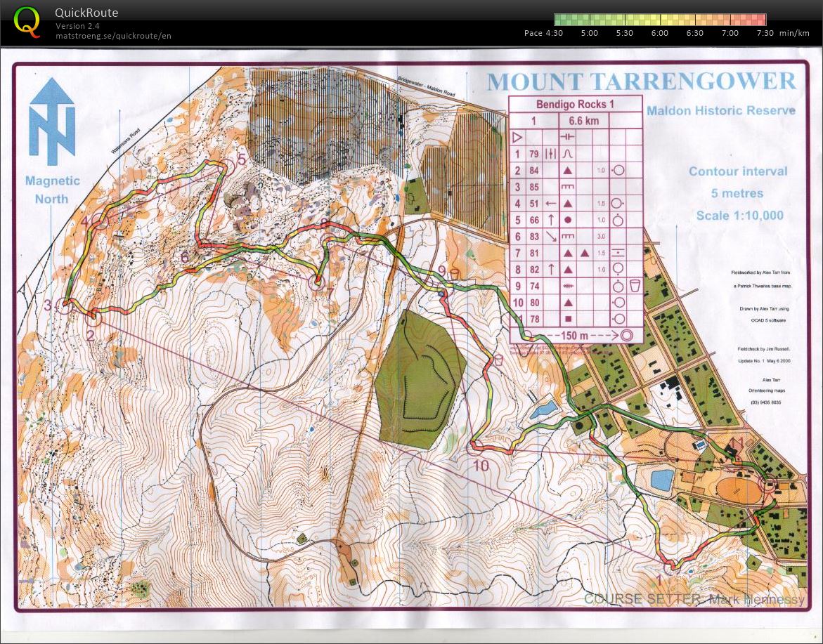823x644 pixels.
Task: Click the finish symbol after 150 m
Action: coord(626,336)
